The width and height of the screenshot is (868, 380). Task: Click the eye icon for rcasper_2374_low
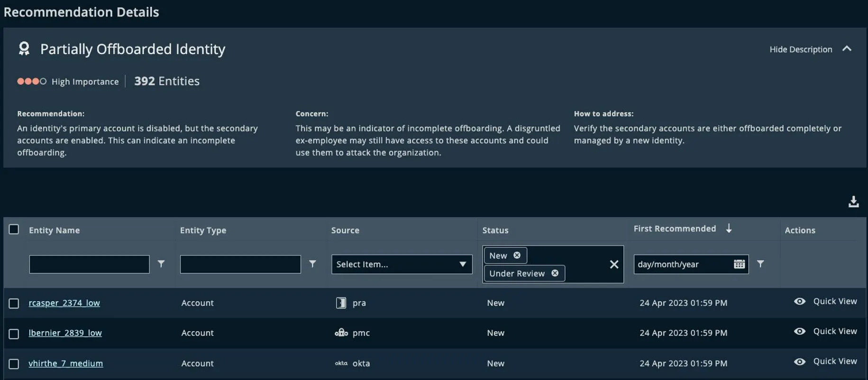800,301
